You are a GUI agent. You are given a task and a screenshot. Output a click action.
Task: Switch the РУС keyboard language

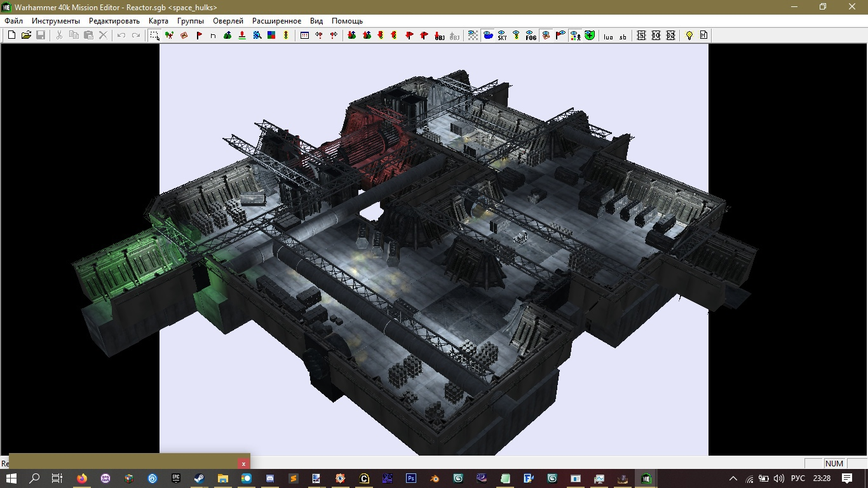point(797,478)
